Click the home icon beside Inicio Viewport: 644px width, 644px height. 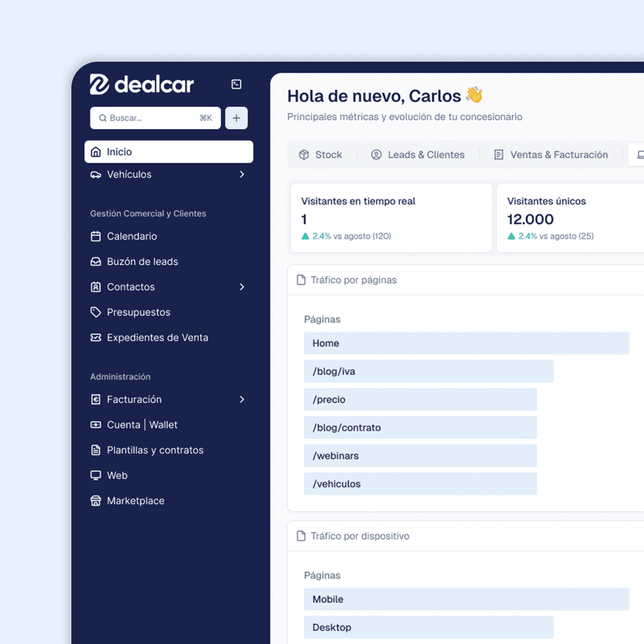pyautogui.click(x=96, y=152)
